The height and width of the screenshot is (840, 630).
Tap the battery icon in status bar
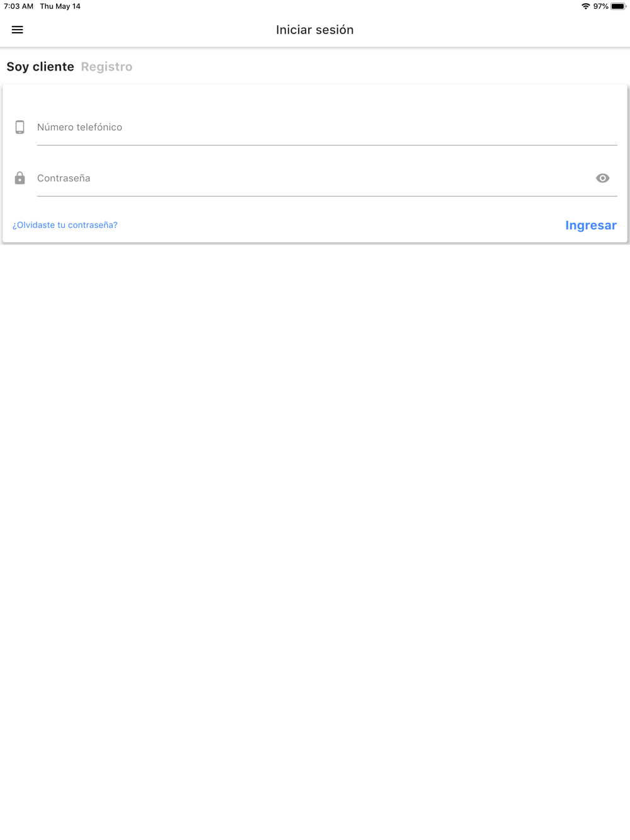619,6
